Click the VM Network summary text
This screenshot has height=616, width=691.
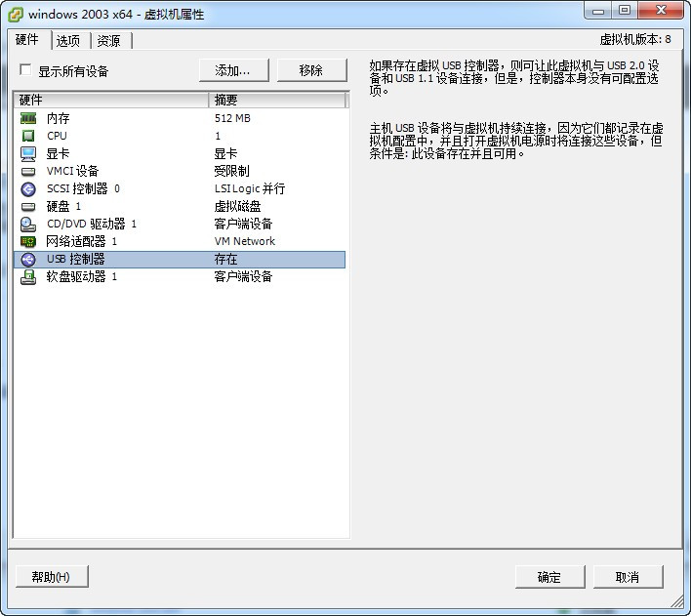pyautogui.click(x=245, y=242)
